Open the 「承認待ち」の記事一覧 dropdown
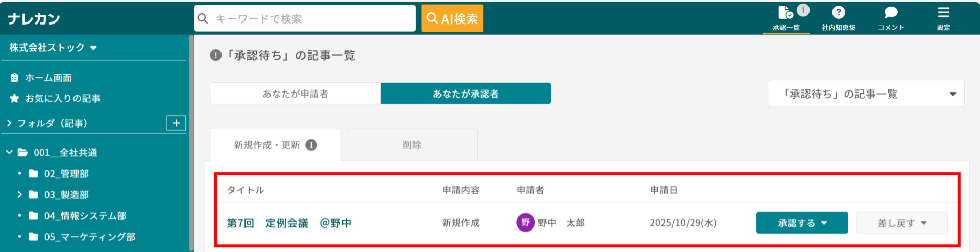980x252 pixels. click(x=866, y=94)
